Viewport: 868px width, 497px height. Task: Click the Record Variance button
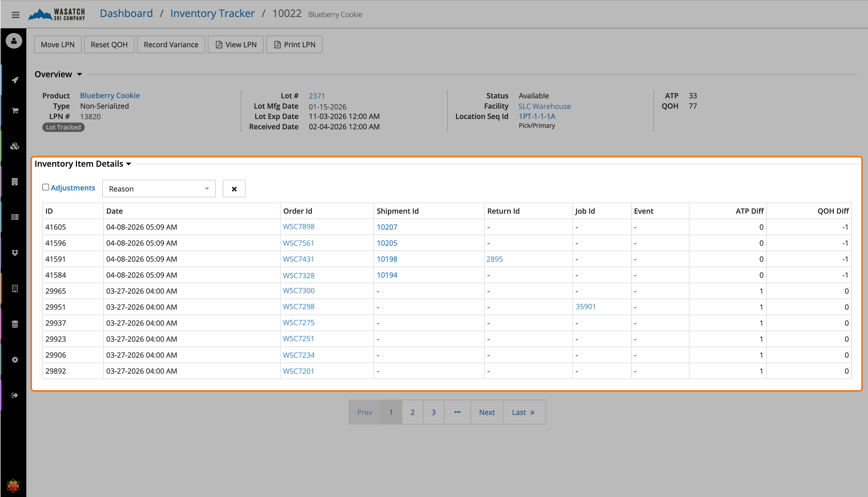click(x=171, y=44)
